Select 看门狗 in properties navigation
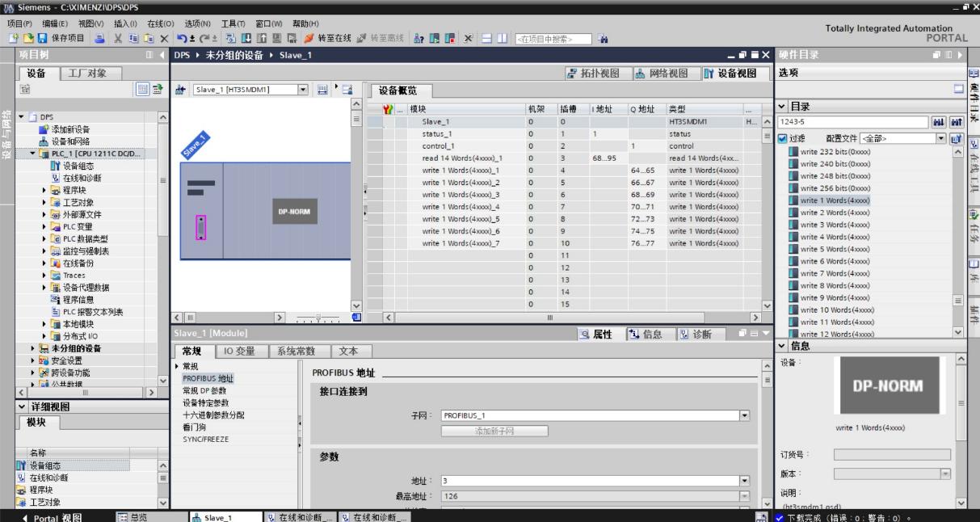Viewport: 980px width, 522px height. (x=192, y=427)
